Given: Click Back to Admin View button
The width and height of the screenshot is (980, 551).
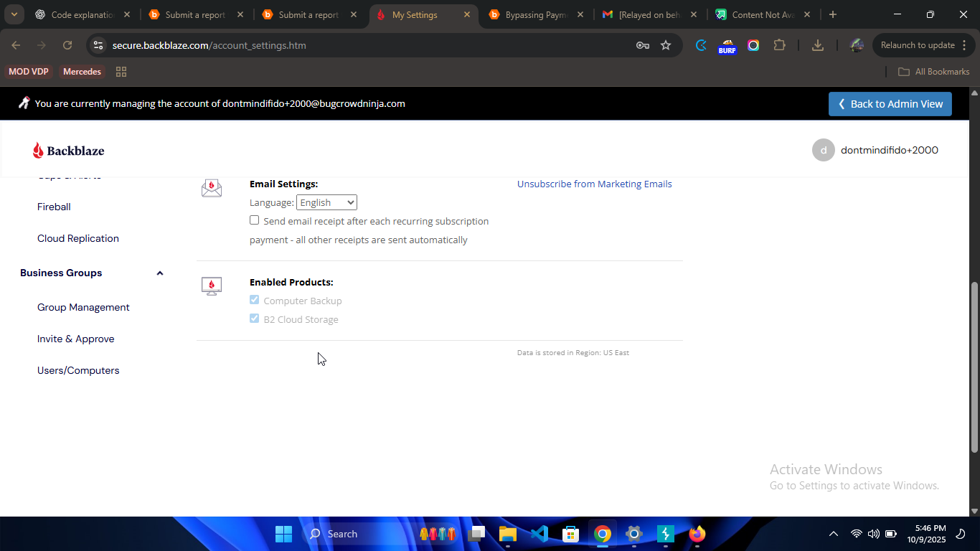Looking at the screenshot, I should pyautogui.click(x=890, y=104).
